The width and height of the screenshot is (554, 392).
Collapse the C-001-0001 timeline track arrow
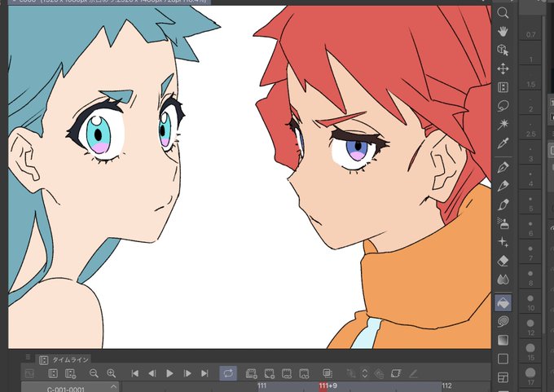pos(113,386)
